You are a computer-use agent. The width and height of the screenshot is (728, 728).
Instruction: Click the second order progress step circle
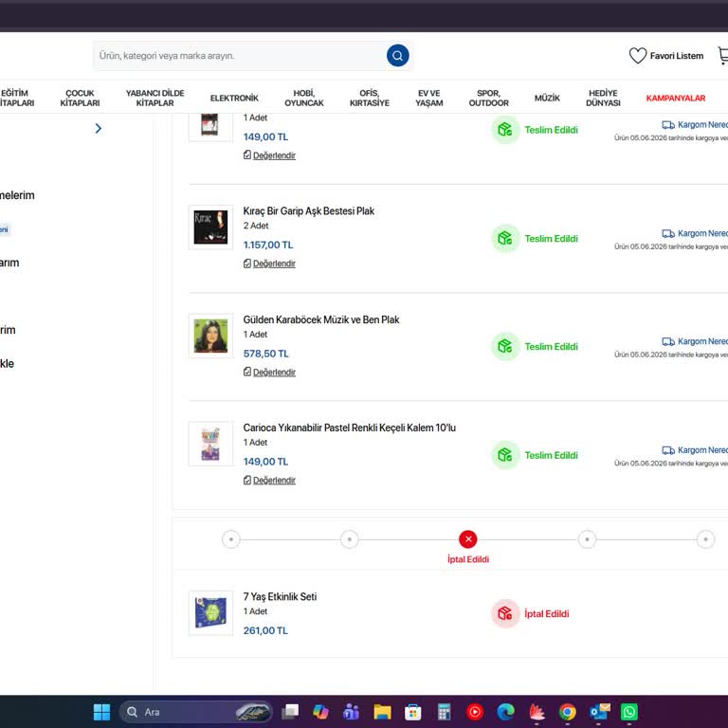coord(350,539)
